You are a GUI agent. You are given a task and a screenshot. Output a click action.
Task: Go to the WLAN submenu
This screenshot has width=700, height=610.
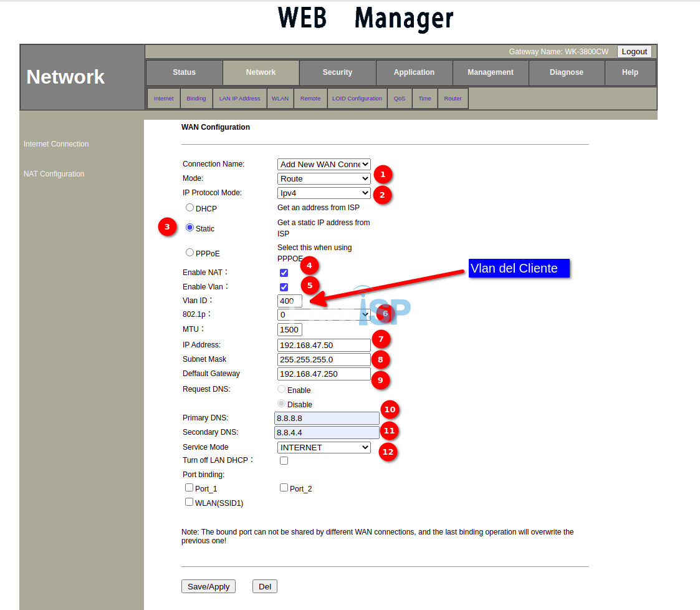pos(280,99)
